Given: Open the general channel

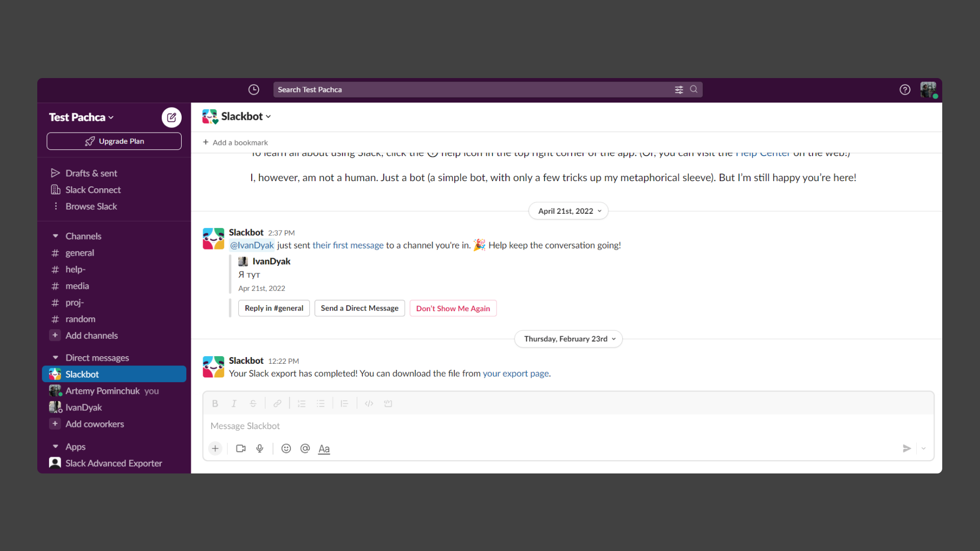Looking at the screenshot, I should [80, 253].
